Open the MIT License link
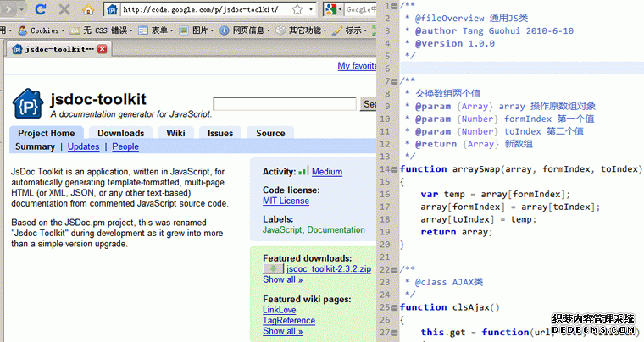The image size is (644, 342). 285,202
